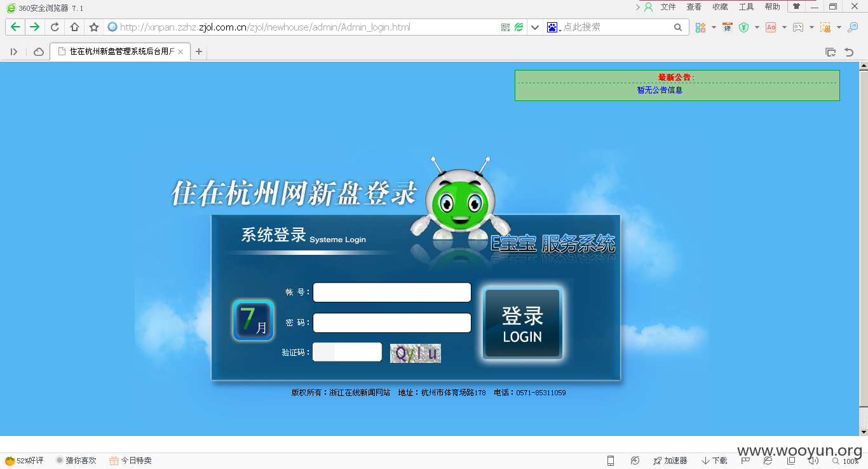The image size is (868, 469).
Task: Click the magnifier search icon
Action: click(678, 27)
